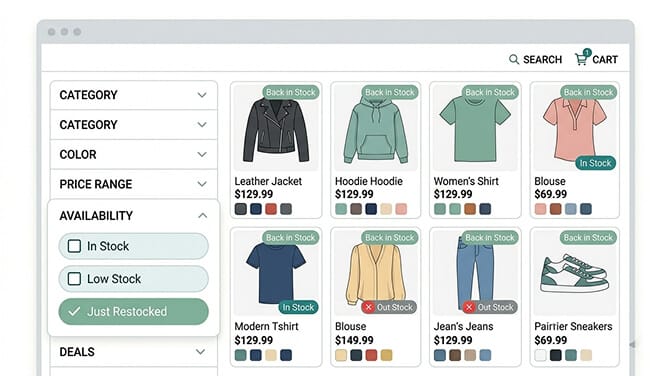The width and height of the screenshot is (672, 376).
Task: Open the Modern Tshirt product image
Action: 276,273
